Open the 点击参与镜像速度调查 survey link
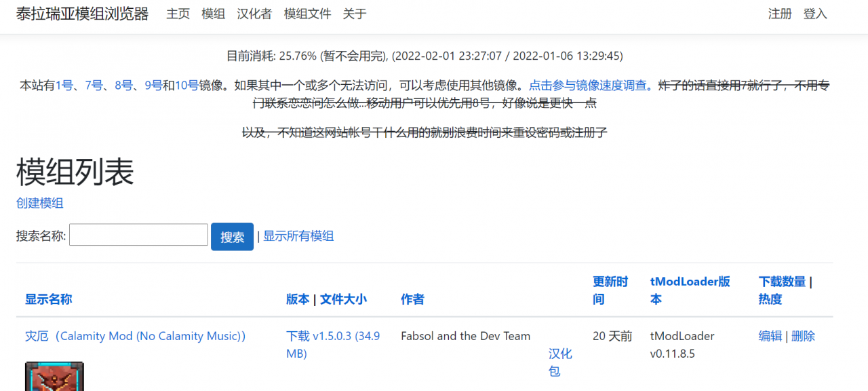The width and height of the screenshot is (868, 391). coord(587,86)
